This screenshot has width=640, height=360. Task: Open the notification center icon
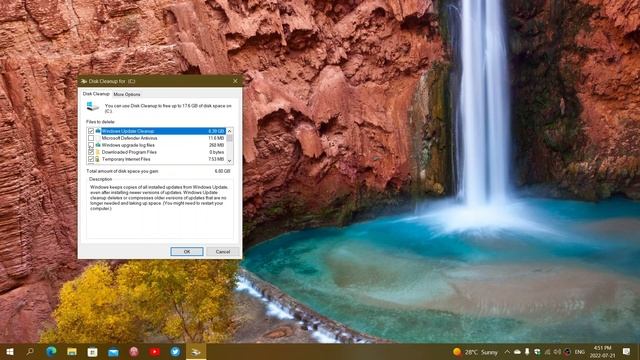[x=627, y=351]
